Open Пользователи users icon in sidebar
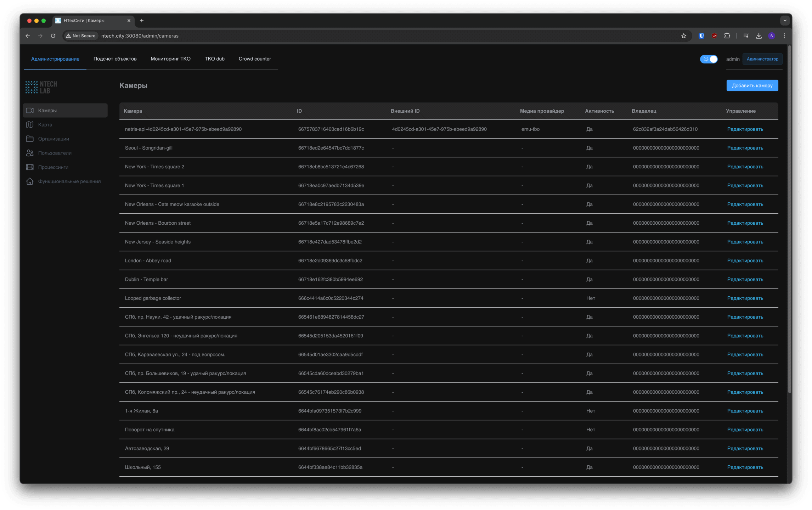The width and height of the screenshot is (812, 510). 30,153
